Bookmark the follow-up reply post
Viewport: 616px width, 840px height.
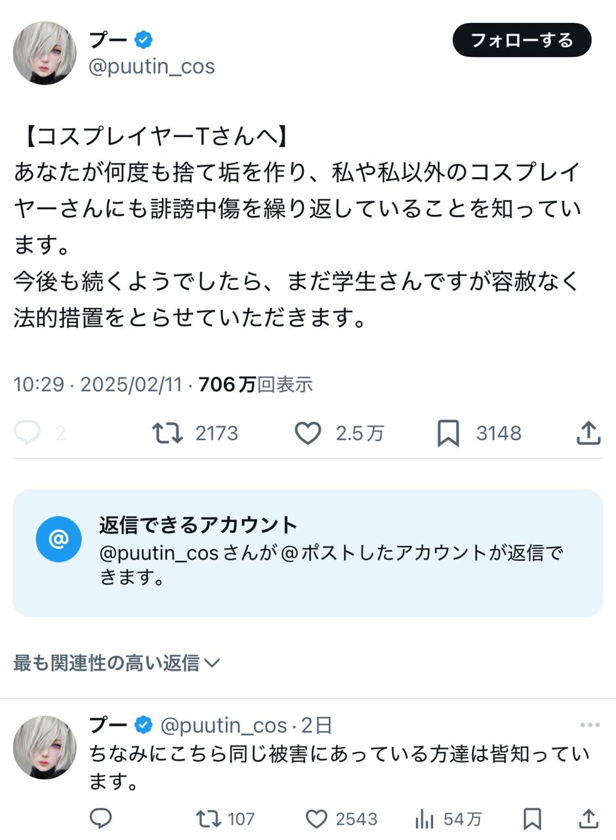pos(532,818)
